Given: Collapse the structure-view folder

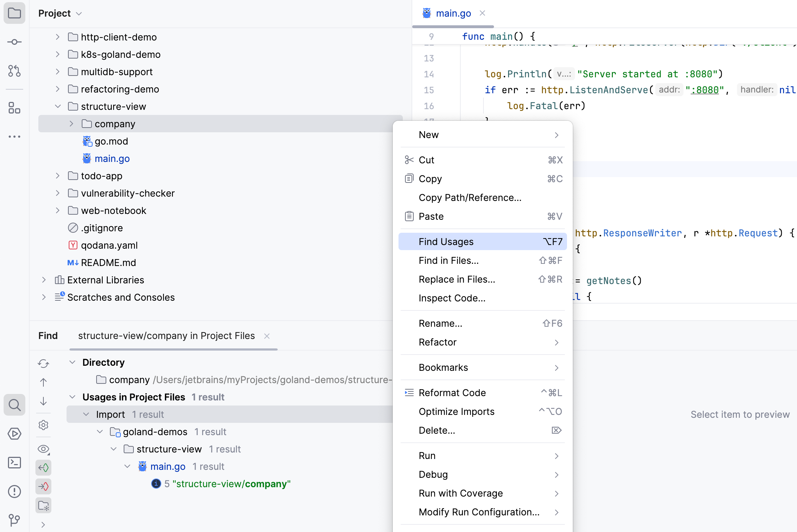Looking at the screenshot, I should (58, 106).
